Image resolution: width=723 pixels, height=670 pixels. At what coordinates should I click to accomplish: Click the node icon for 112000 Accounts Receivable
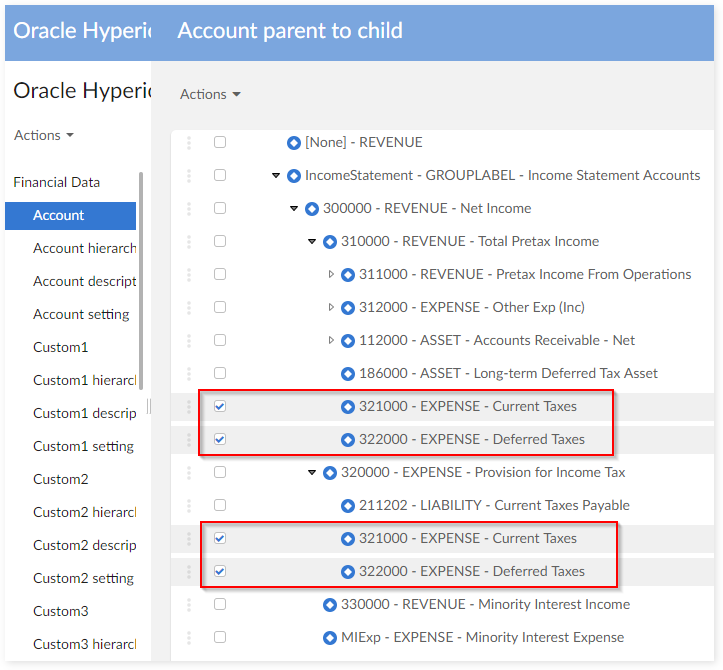point(348,341)
